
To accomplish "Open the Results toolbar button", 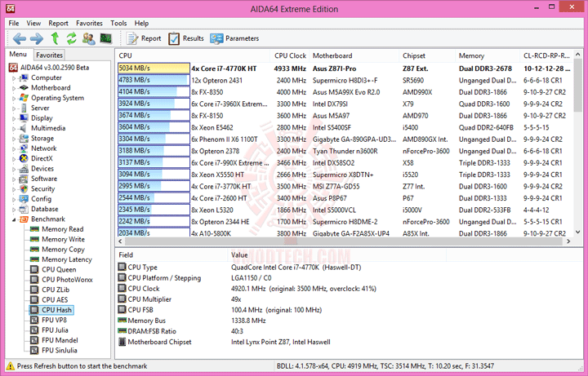I will click(186, 38).
